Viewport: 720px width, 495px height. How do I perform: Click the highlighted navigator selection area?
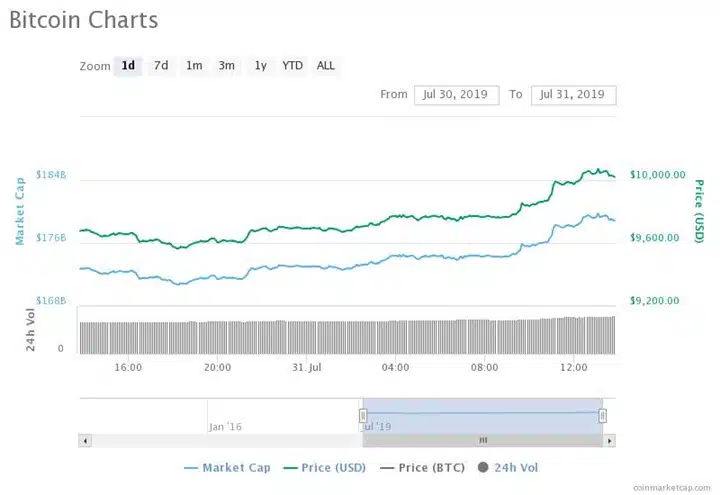click(483, 416)
